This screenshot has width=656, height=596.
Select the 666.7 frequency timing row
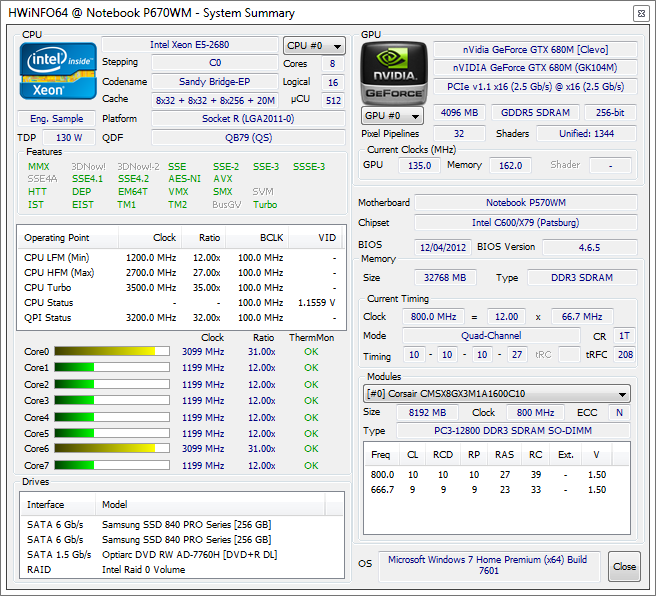[497, 490]
